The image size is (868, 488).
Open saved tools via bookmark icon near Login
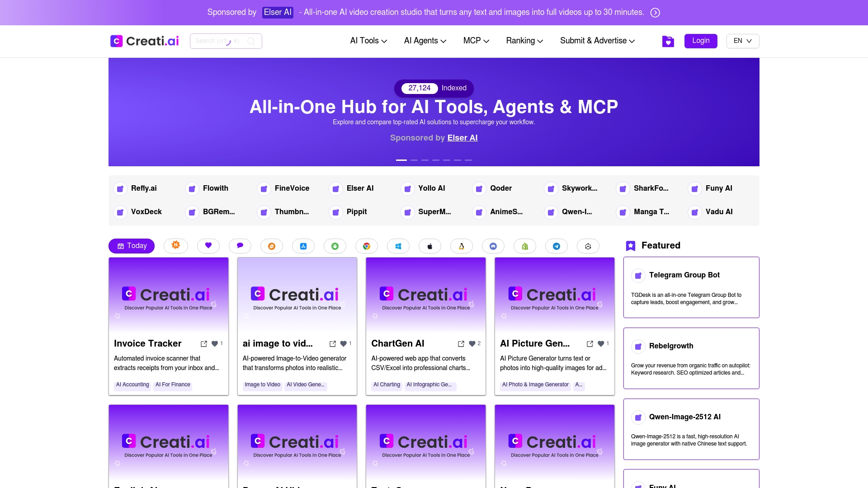click(x=668, y=41)
